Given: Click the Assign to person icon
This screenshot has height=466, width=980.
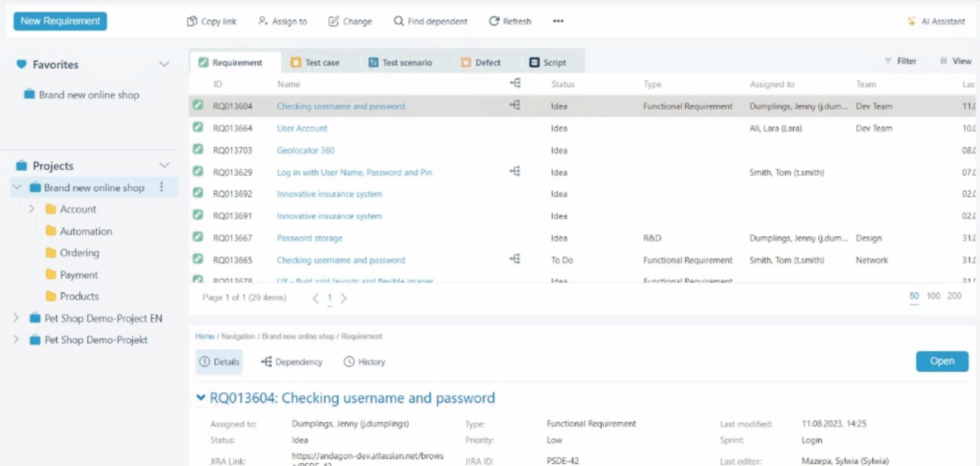Looking at the screenshot, I should [x=263, y=21].
